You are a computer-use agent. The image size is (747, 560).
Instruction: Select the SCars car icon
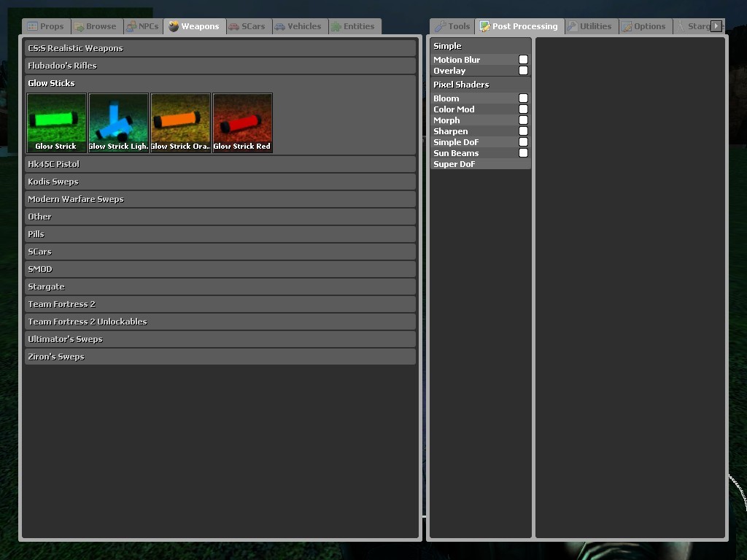click(x=235, y=26)
